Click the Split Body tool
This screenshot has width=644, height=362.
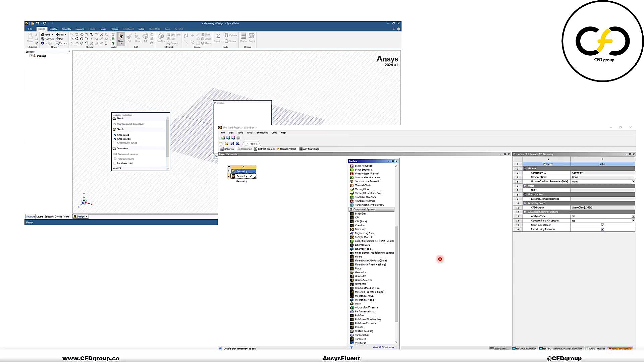174,35
